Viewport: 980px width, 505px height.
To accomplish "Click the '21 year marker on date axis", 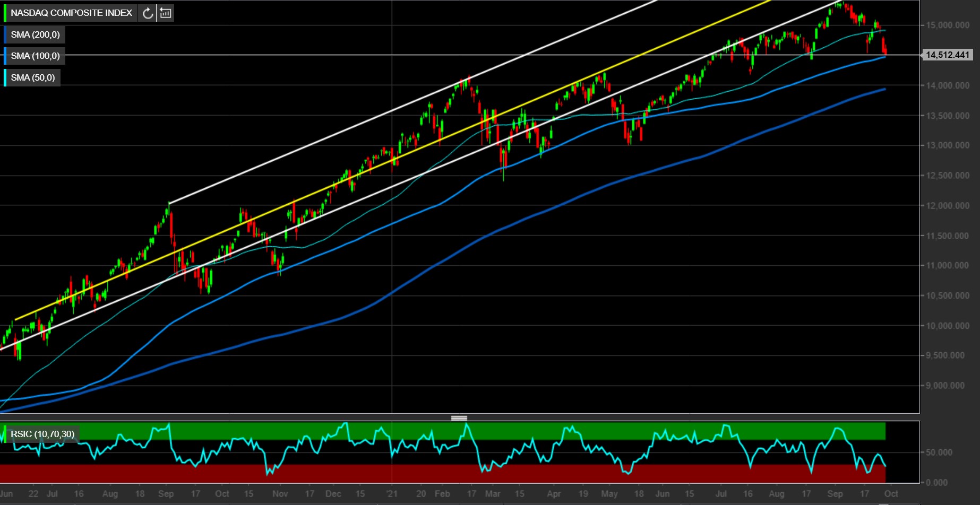I will 392,494.
